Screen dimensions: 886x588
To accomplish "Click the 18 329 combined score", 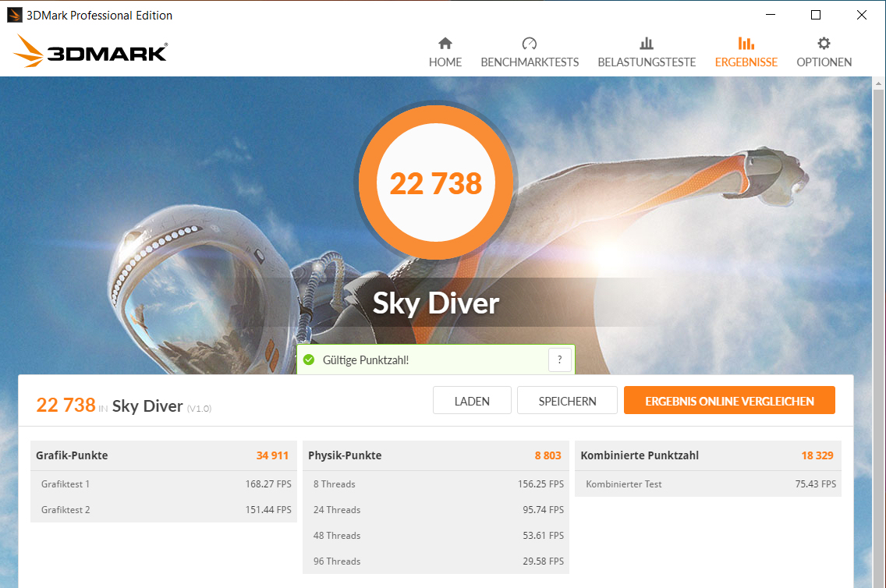I will (817, 455).
